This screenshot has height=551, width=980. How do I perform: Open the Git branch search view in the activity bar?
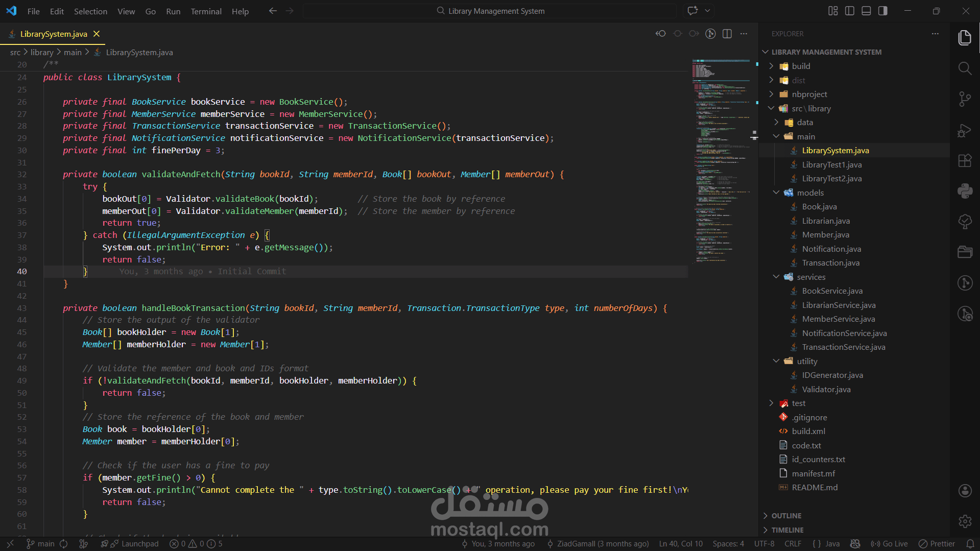click(x=965, y=314)
